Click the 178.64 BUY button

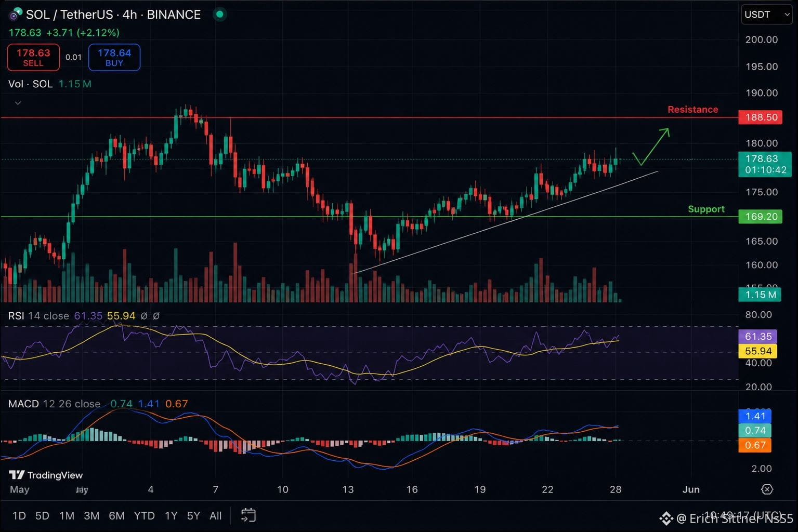click(114, 57)
